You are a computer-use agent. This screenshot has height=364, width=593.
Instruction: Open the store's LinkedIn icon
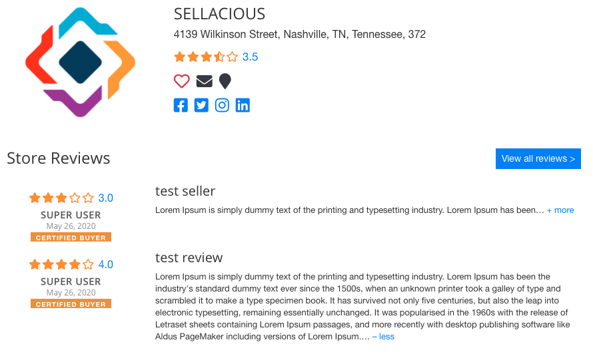(x=243, y=105)
